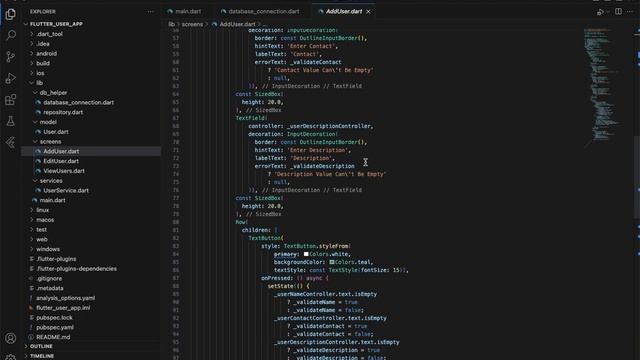Select the AddUser.dart editor tab
Viewport: 640px width, 360px height.
click(344, 11)
